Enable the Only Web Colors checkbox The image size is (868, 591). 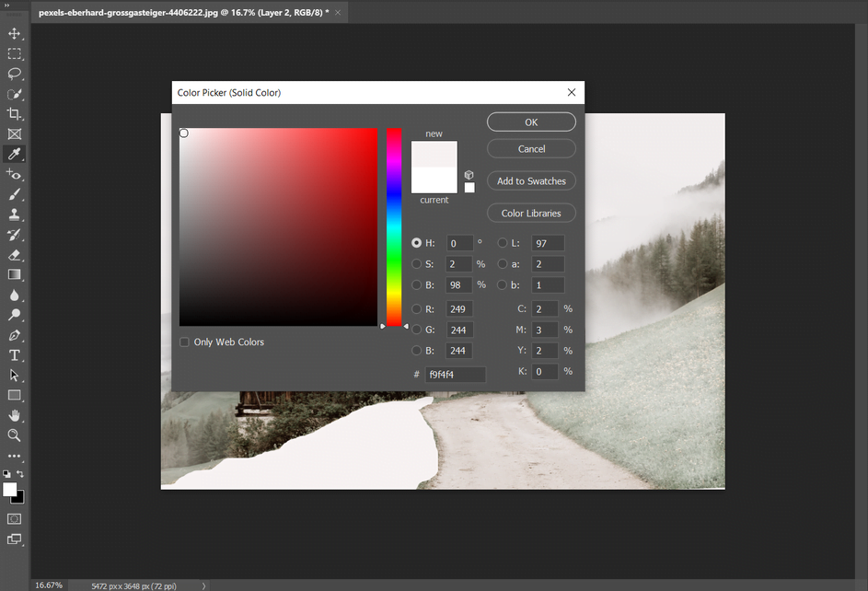click(184, 342)
